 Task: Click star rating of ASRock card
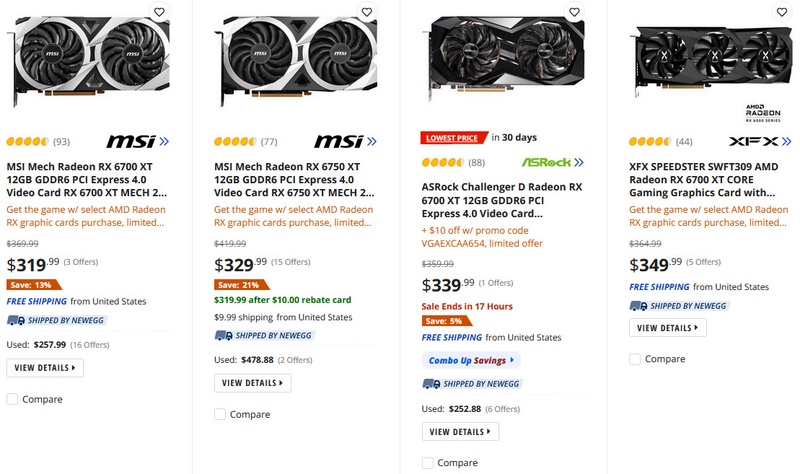click(x=443, y=162)
